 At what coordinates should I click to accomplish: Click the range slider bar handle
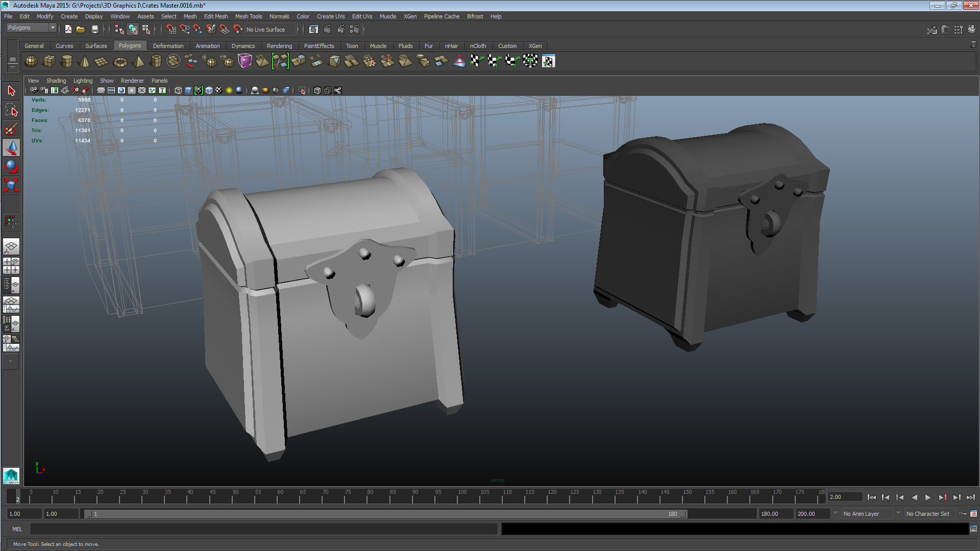385,514
